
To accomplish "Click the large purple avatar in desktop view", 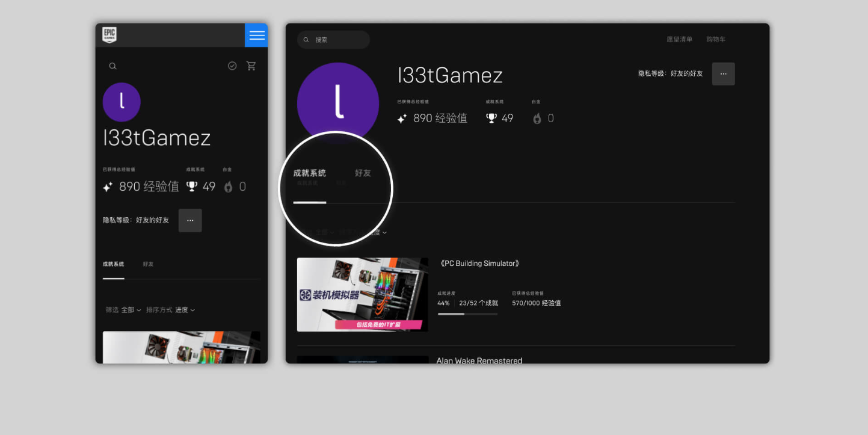I will tap(338, 103).
